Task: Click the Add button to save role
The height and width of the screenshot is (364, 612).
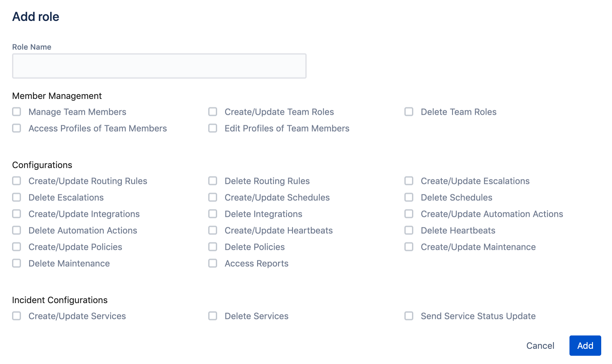Action: click(585, 345)
